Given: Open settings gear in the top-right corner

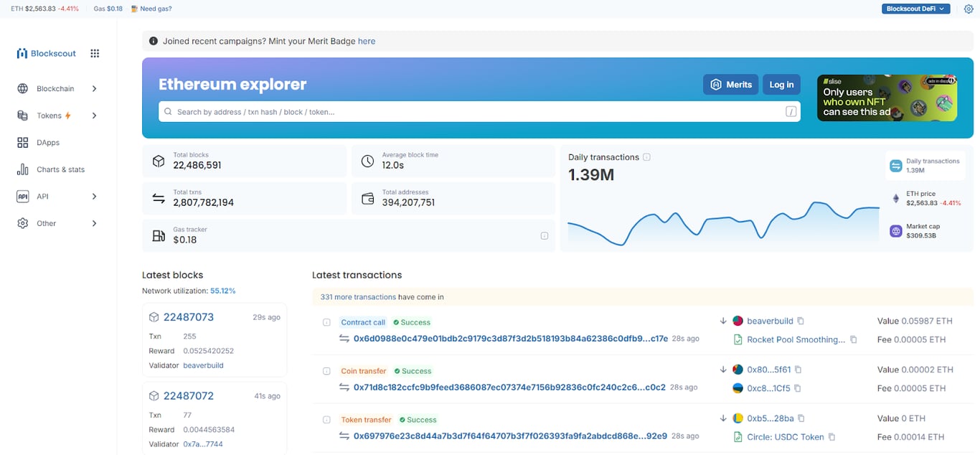Looking at the screenshot, I should click(969, 9).
